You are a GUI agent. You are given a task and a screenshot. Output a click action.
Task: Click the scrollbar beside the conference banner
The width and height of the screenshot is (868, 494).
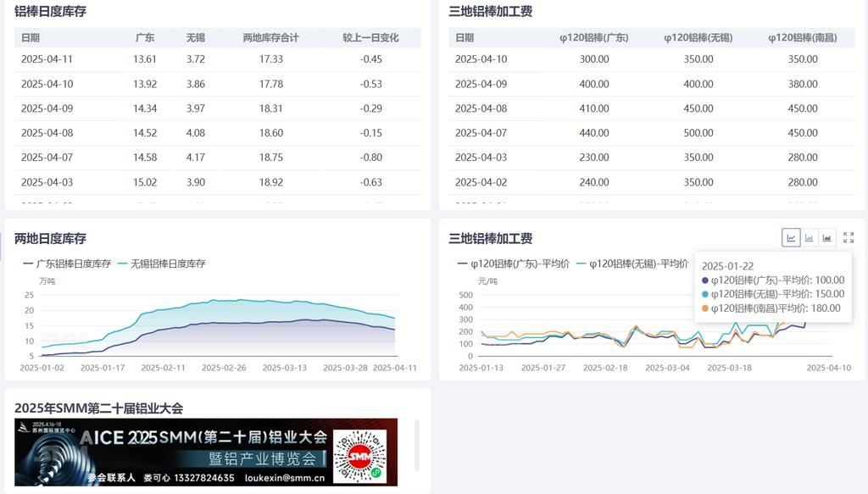pos(416,445)
